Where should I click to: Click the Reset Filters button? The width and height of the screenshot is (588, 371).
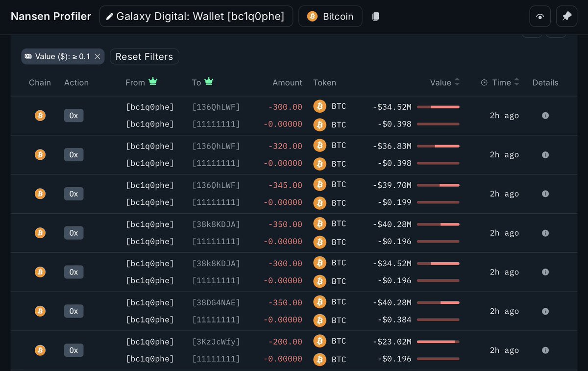[x=145, y=56]
